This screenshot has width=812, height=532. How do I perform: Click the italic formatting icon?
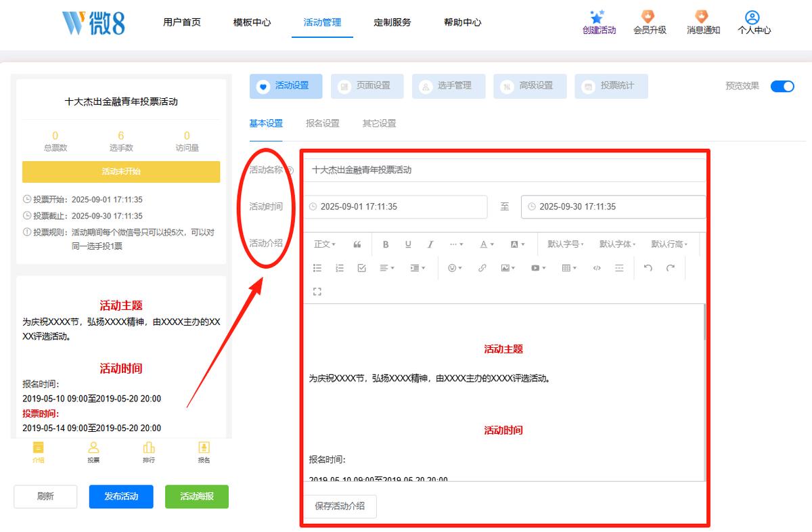click(430, 244)
